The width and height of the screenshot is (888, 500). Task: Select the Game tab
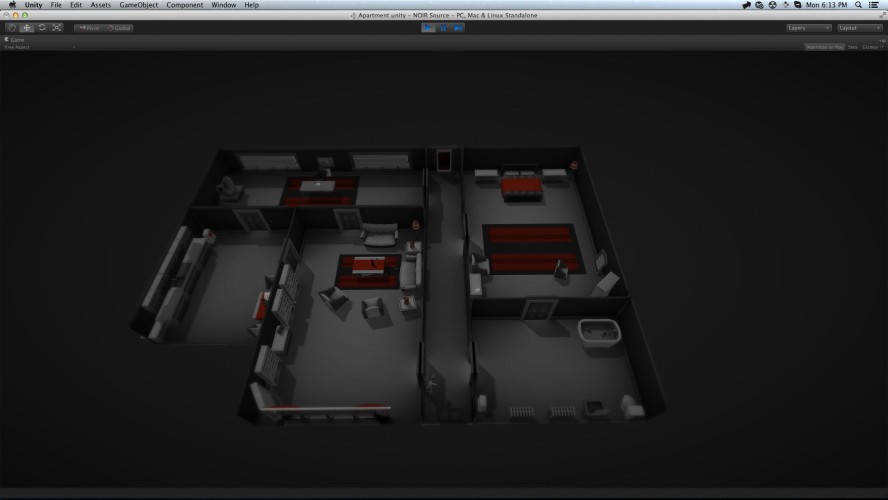(x=15, y=40)
